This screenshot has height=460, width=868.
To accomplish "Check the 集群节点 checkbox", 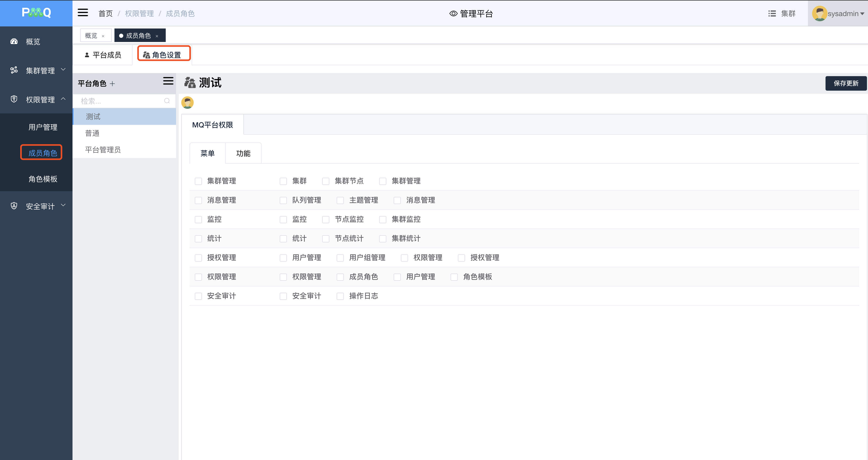I will pyautogui.click(x=325, y=181).
